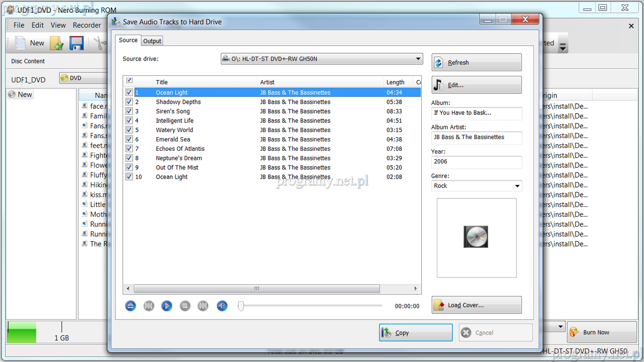
Task: Open the Recorder menu
Action: coord(87,25)
